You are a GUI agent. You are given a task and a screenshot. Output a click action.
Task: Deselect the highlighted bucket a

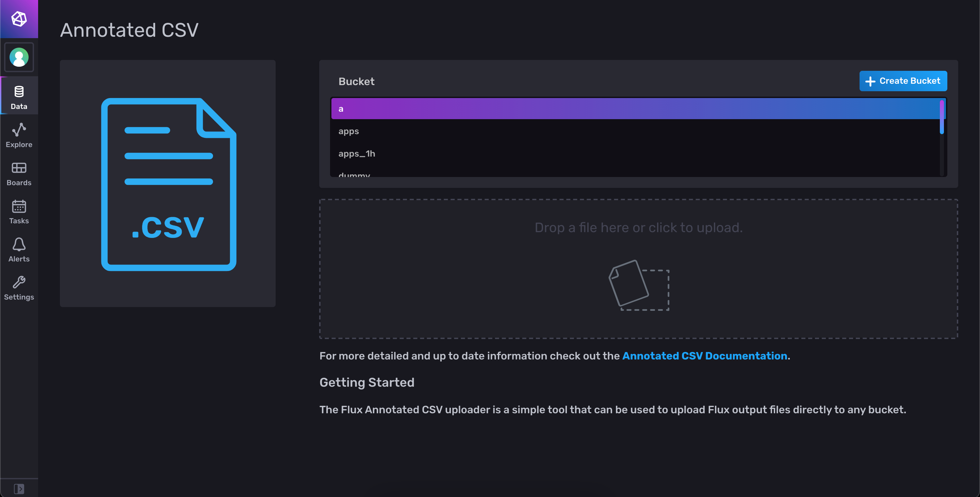click(341, 109)
